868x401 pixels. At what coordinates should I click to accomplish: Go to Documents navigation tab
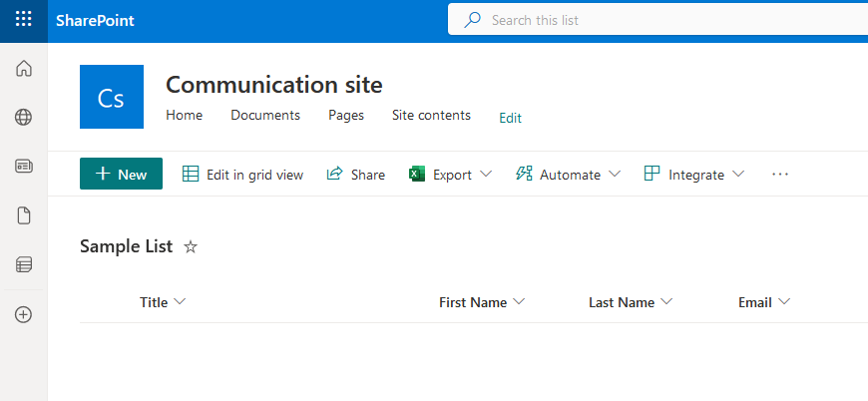point(265,116)
